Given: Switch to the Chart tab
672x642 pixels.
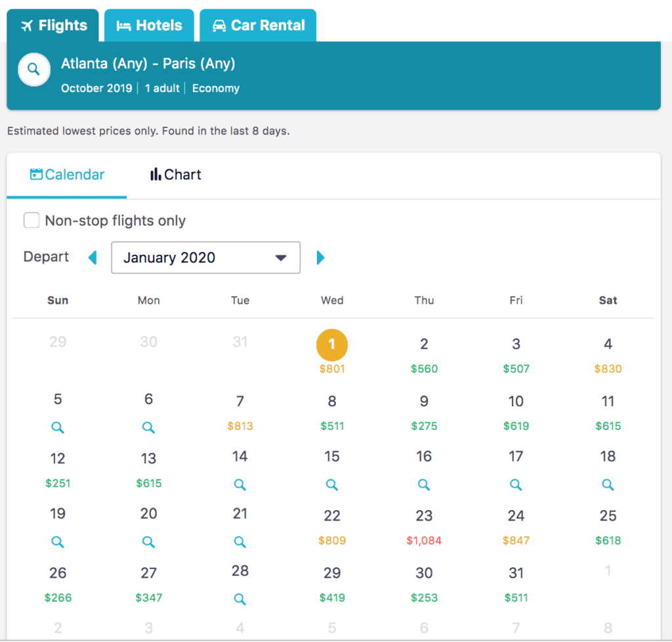Looking at the screenshot, I should (175, 174).
